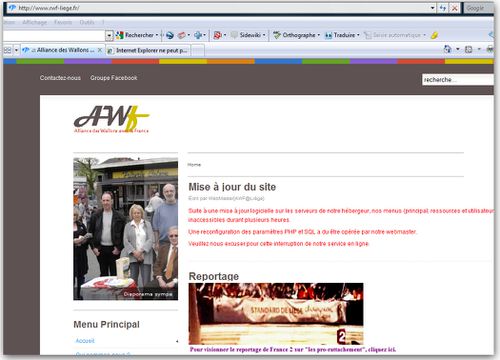500x360 pixels.
Task: Open the Quick Tabs grid icon
Action: point(7,50)
